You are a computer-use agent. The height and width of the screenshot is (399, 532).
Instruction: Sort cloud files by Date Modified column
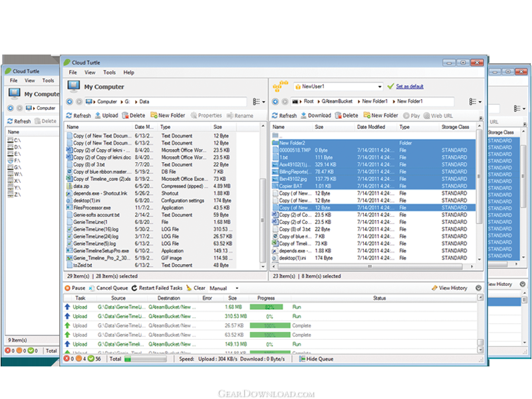coord(376,127)
